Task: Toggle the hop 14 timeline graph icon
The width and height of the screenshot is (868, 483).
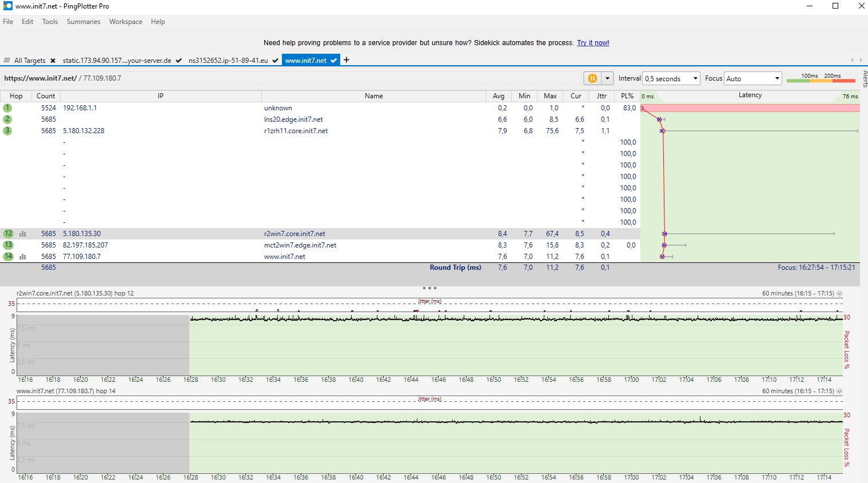Action: [x=23, y=257]
